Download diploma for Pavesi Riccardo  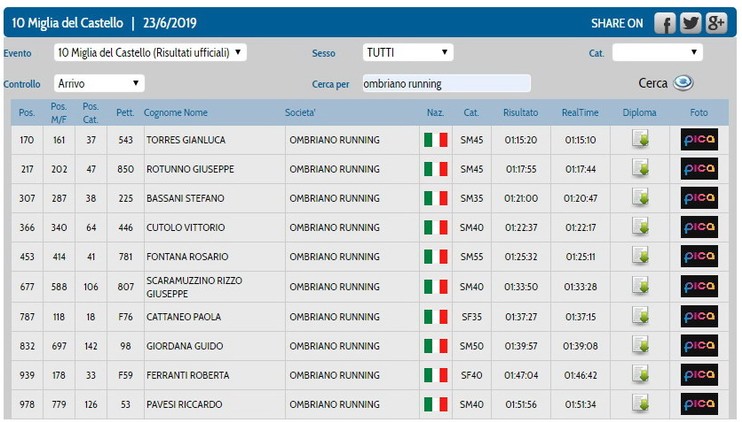640,404
